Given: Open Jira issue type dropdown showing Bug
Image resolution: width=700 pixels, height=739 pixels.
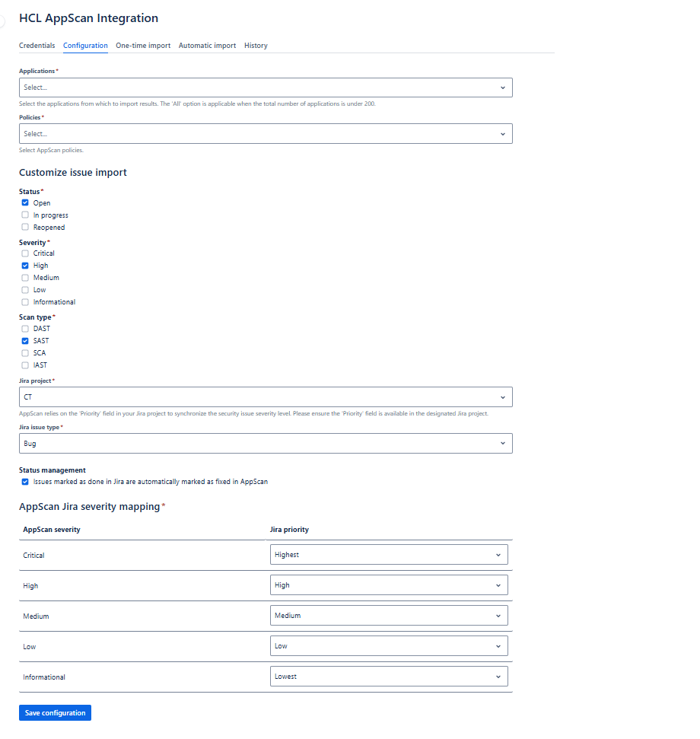Looking at the screenshot, I should coord(266,444).
